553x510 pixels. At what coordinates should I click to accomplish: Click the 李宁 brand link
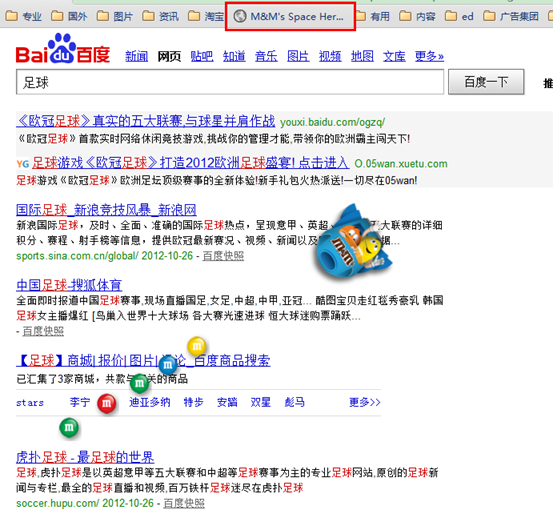click(x=80, y=402)
